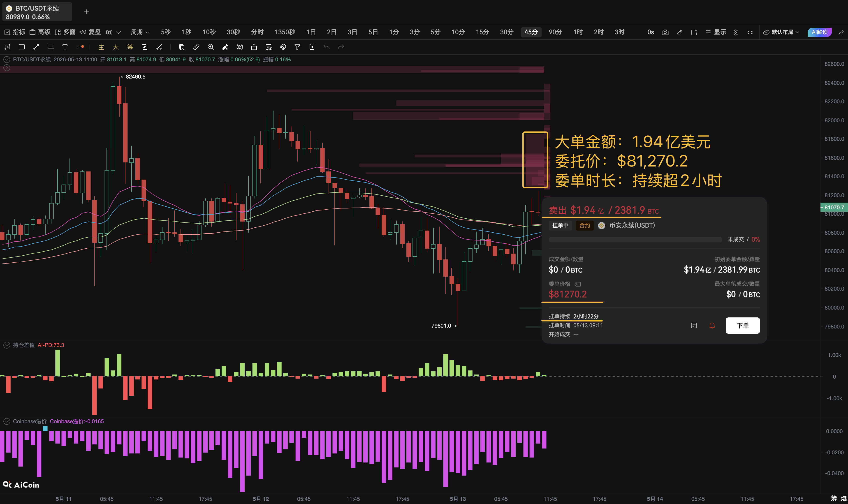Click the trash delete drawings icon
Screen dimensions: 848x504
(x=312, y=47)
